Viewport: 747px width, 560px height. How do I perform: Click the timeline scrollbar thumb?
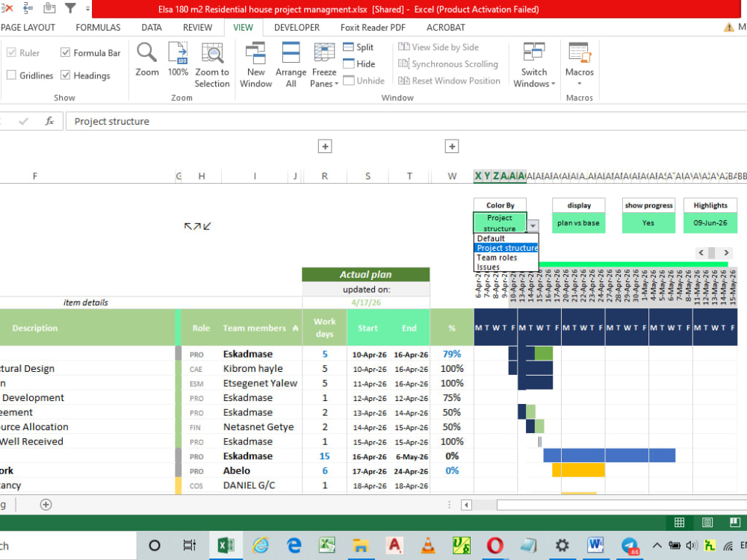point(712,253)
